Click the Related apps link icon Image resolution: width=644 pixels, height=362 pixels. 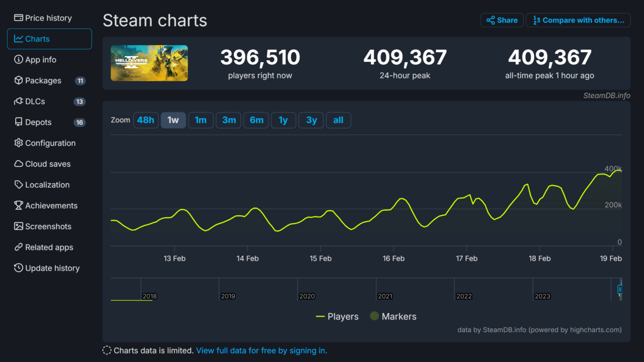[19, 247]
